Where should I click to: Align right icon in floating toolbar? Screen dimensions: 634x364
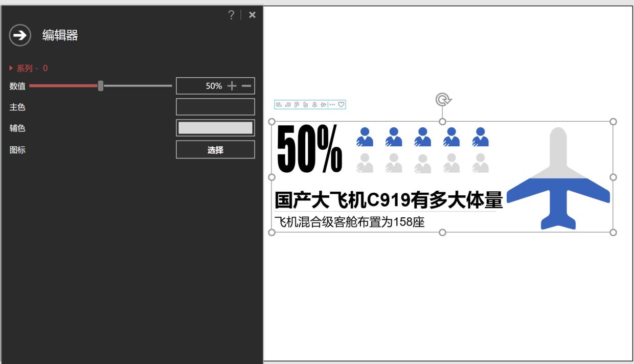point(288,104)
